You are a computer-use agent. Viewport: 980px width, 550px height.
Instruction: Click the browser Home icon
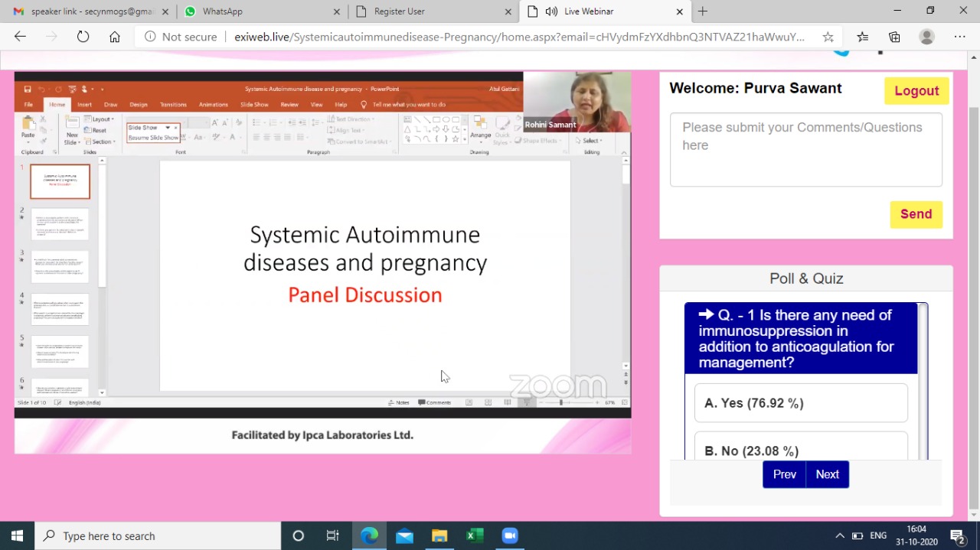tap(114, 37)
